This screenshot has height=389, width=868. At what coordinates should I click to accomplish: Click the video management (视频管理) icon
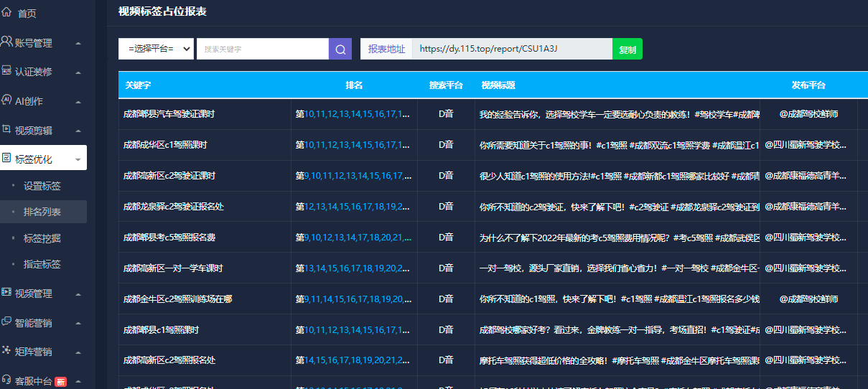(6, 293)
